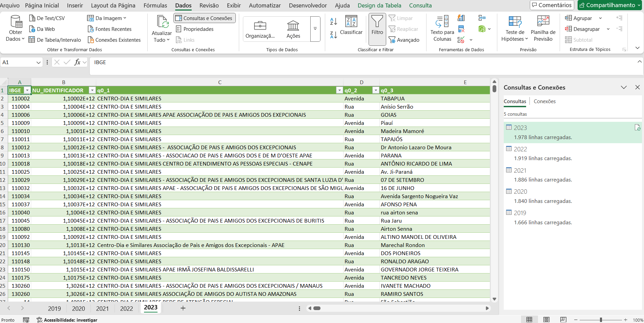Switch to the 2019 sheet tab
The width and height of the screenshot is (644, 323).
pyautogui.click(x=54, y=308)
